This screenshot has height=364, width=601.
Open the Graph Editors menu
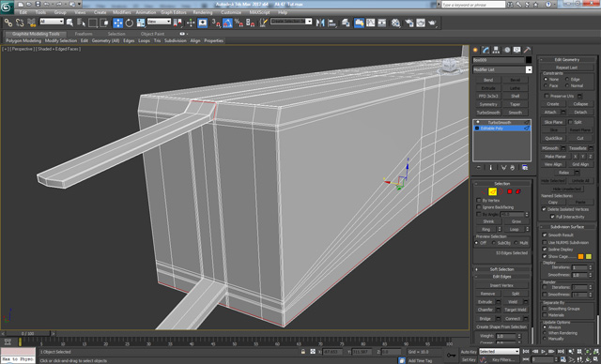tap(173, 12)
